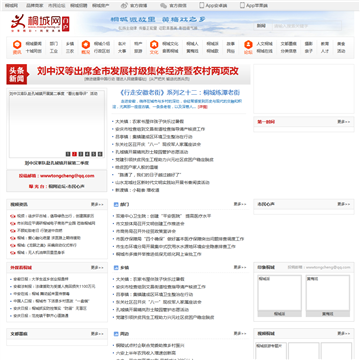
Task: Click the blue icon beside 部门 heading
Action: click(116, 204)
